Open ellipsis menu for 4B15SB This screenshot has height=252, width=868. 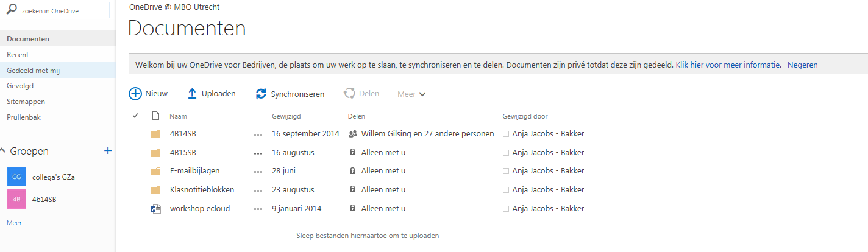click(258, 153)
